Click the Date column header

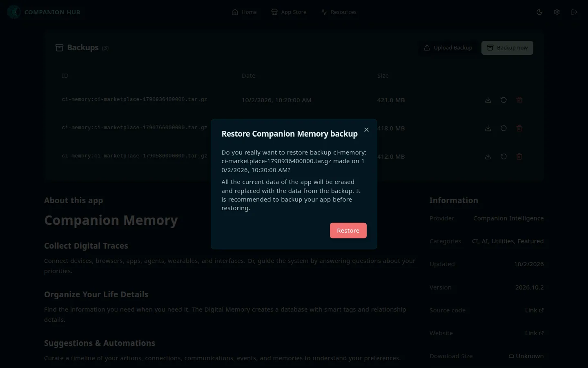pyautogui.click(x=248, y=76)
